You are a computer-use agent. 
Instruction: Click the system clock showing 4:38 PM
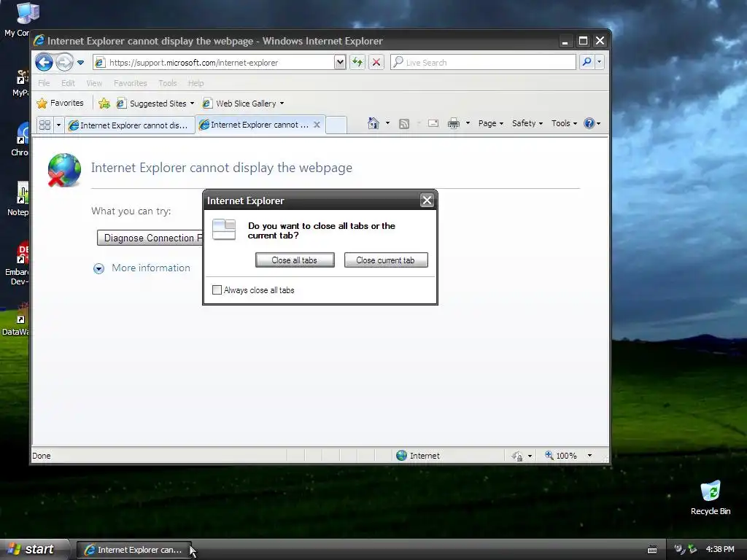point(720,549)
